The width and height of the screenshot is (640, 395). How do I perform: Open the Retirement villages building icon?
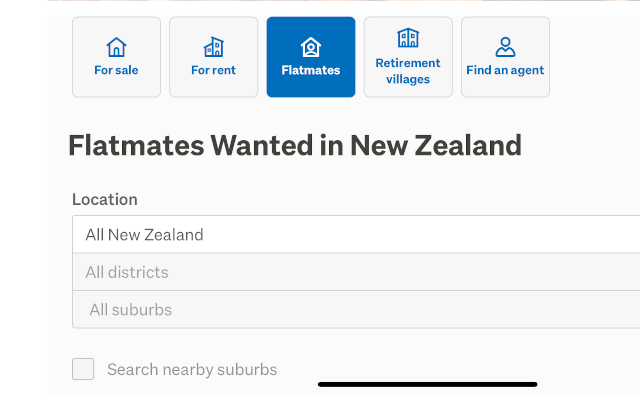click(408, 38)
